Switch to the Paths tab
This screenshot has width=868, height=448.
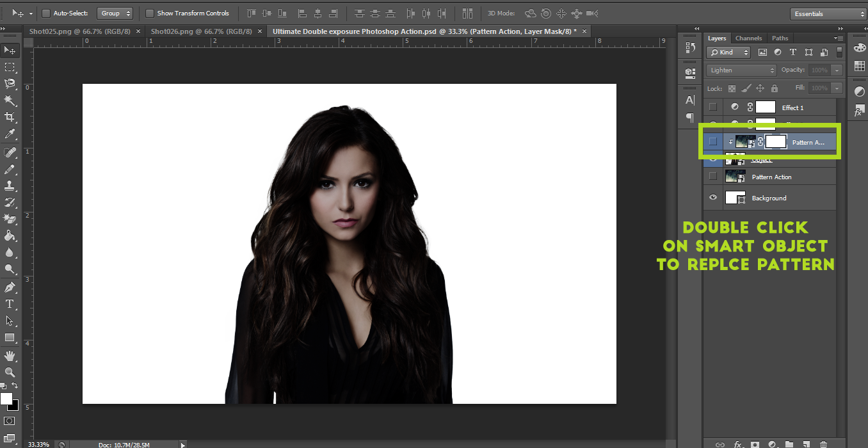coord(780,38)
